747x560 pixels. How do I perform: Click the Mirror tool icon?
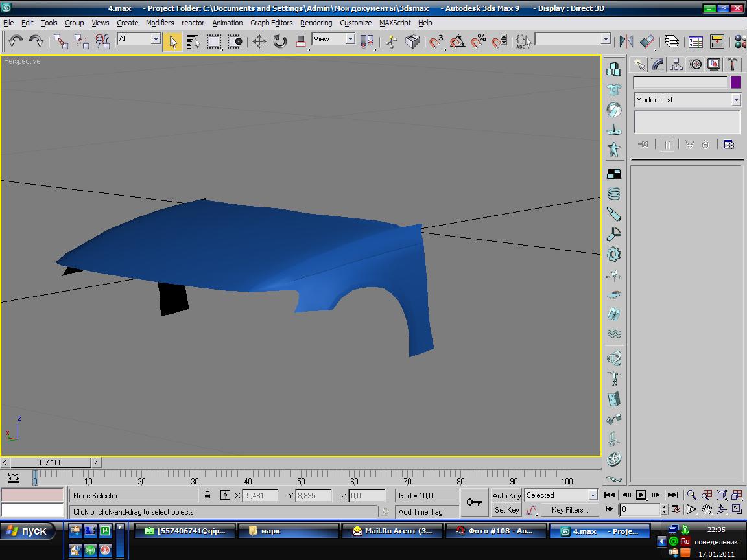[626, 41]
